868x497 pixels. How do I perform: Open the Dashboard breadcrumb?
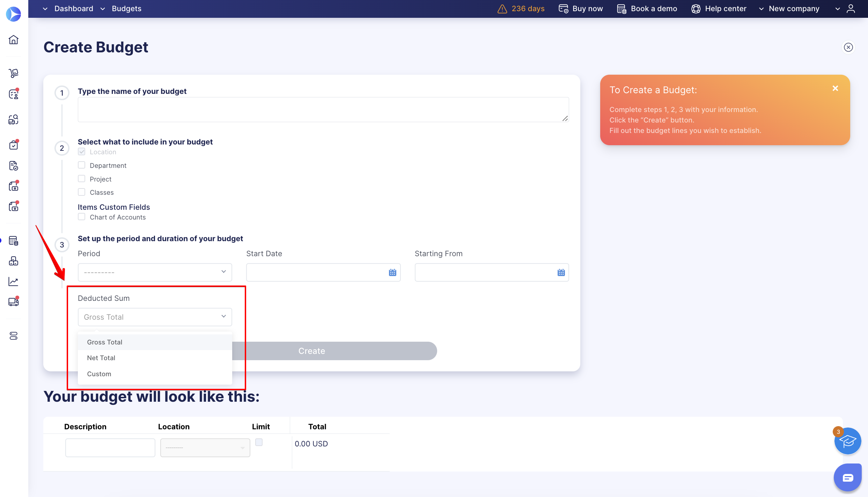click(x=74, y=9)
